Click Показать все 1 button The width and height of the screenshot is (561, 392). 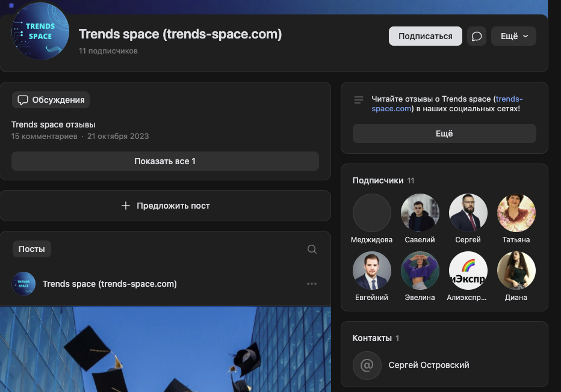(x=165, y=161)
